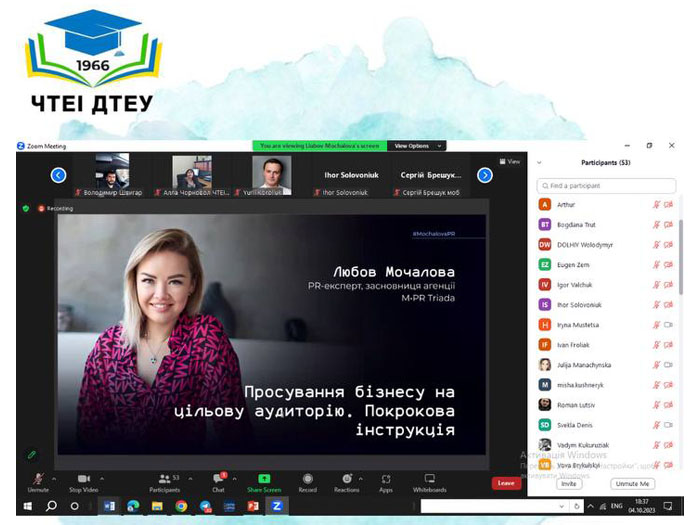
Task: Toggle Unmute microphone in the toolbar
Action: click(x=38, y=479)
